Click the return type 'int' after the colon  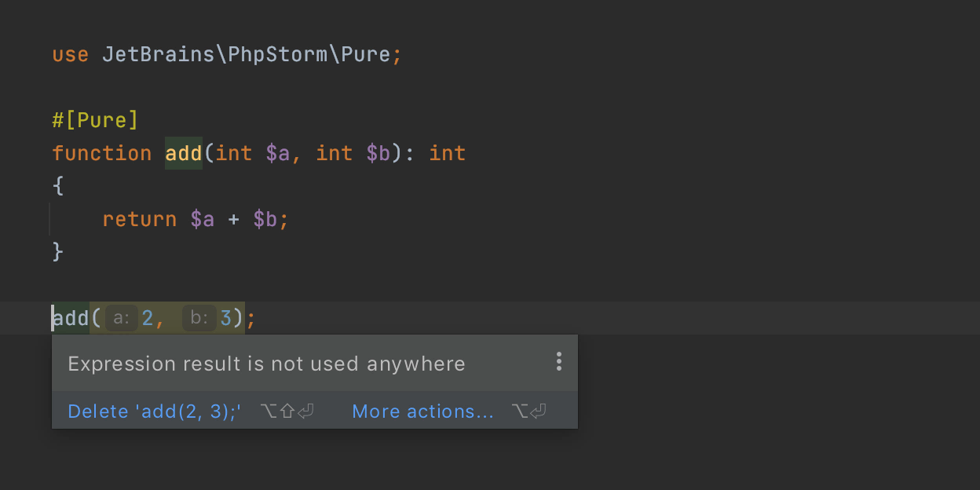pos(447,153)
